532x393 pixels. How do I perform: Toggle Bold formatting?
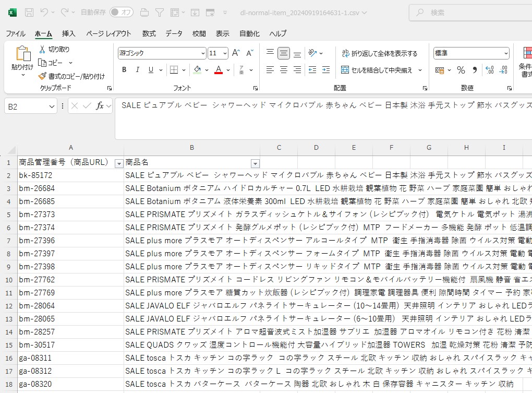(x=124, y=70)
